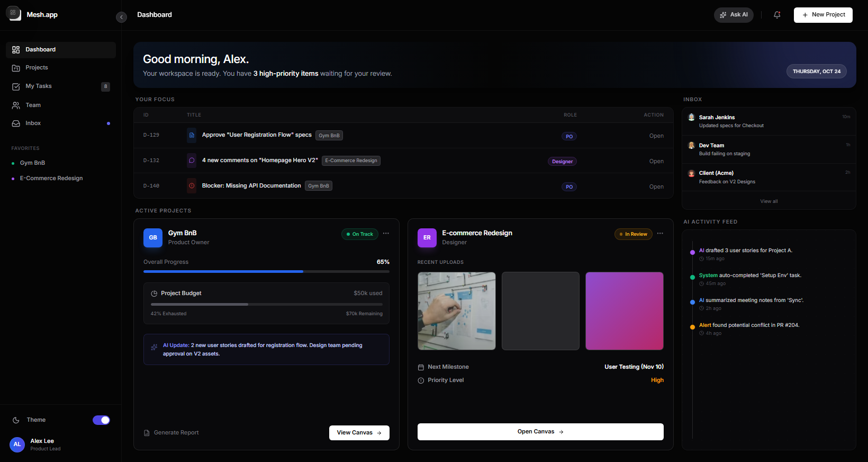Image resolution: width=868 pixels, height=462 pixels.
Task: Toggle the Theme switch
Action: 101,420
